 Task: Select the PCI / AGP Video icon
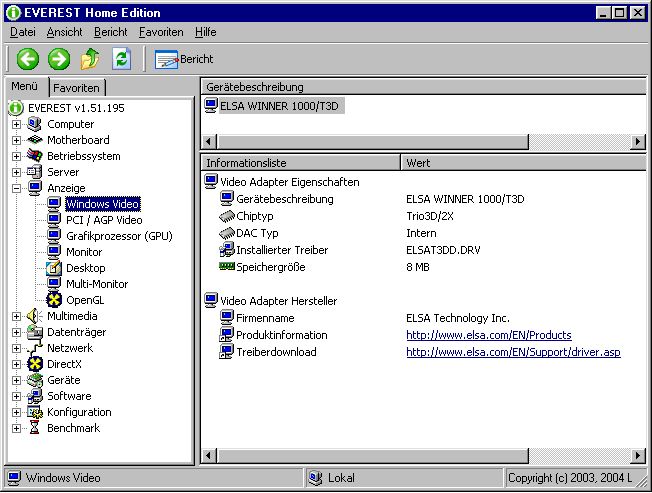pos(54,220)
